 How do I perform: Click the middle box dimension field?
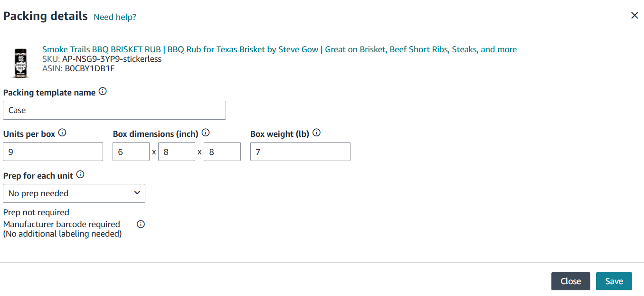177,152
